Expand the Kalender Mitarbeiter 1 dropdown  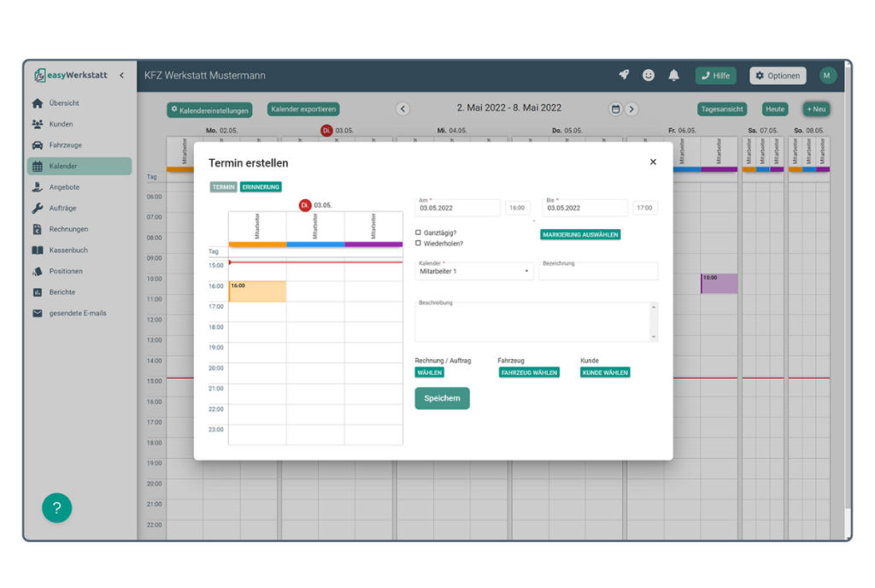474,271
